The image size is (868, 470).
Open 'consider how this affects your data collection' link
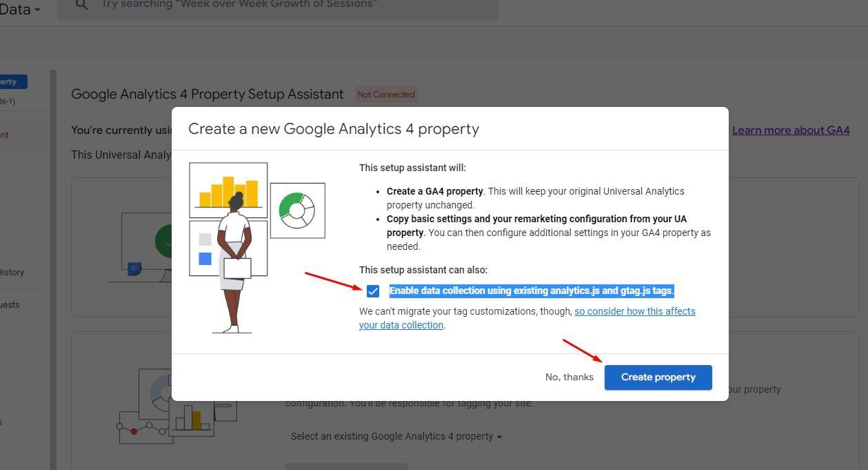coord(634,311)
